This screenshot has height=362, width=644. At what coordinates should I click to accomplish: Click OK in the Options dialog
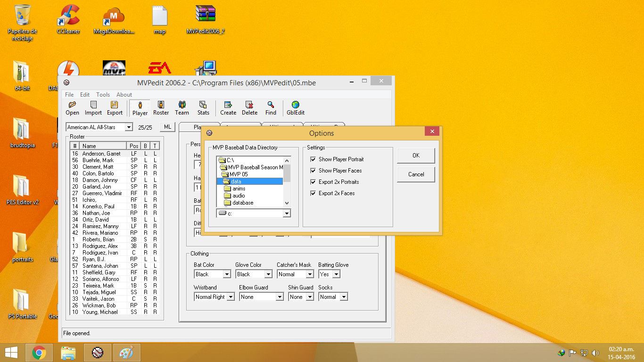416,156
